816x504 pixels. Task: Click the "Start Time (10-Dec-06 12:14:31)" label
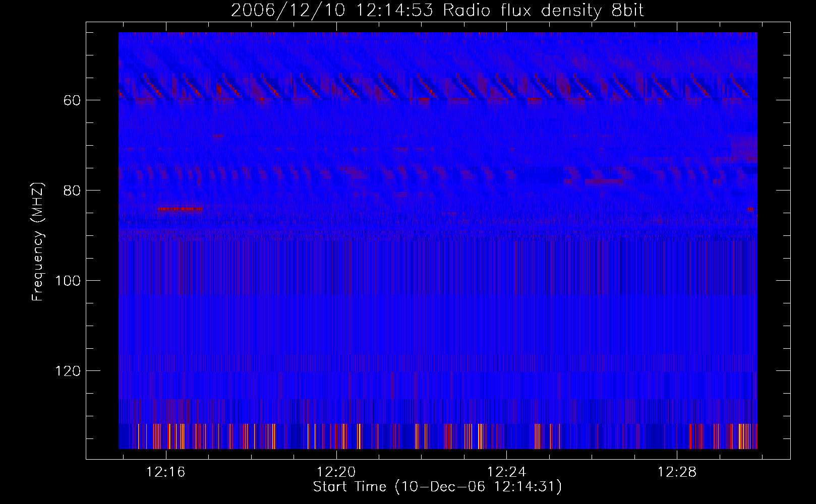click(437, 487)
